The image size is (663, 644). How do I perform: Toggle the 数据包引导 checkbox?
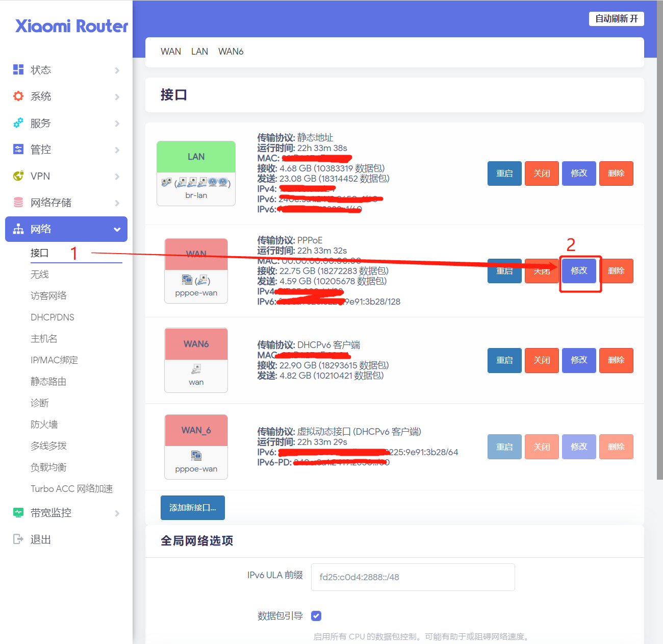pos(316,616)
